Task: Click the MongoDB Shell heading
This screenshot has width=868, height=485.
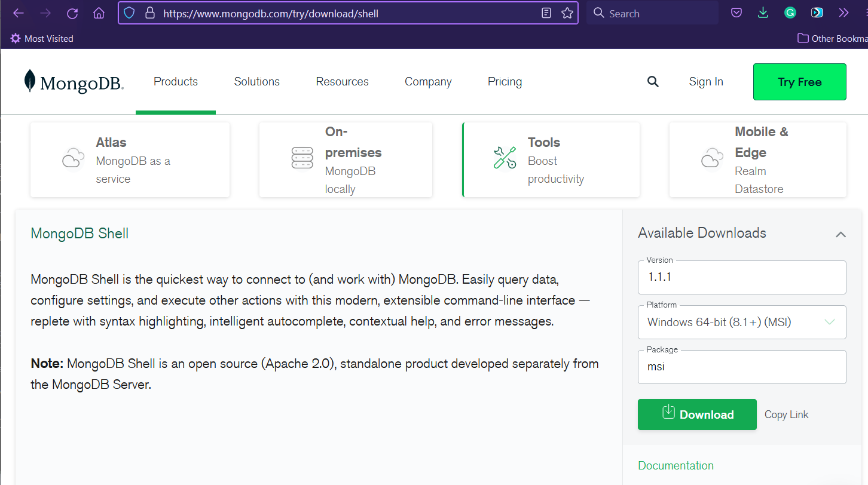Action: tap(80, 234)
